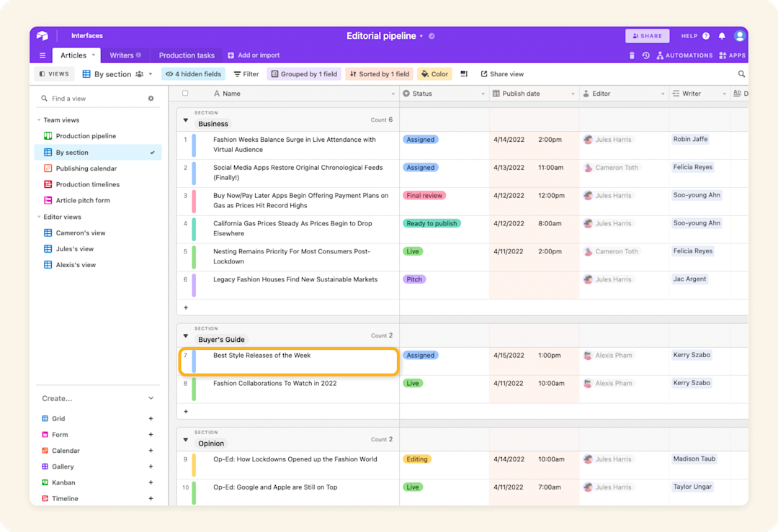Collapse the Business section
778x532 pixels.
185,118
